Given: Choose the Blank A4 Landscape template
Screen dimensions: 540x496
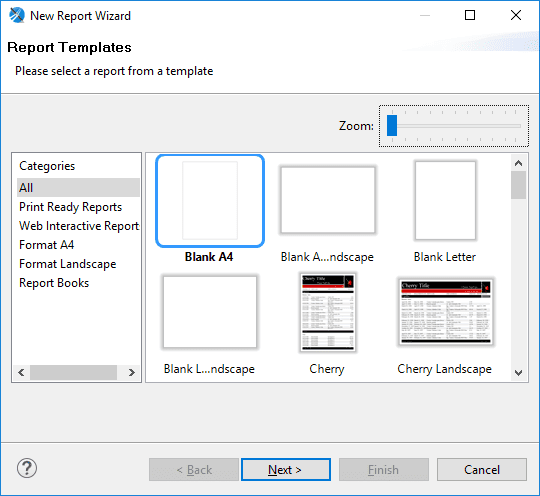Looking at the screenshot, I should pyautogui.click(x=328, y=200).
